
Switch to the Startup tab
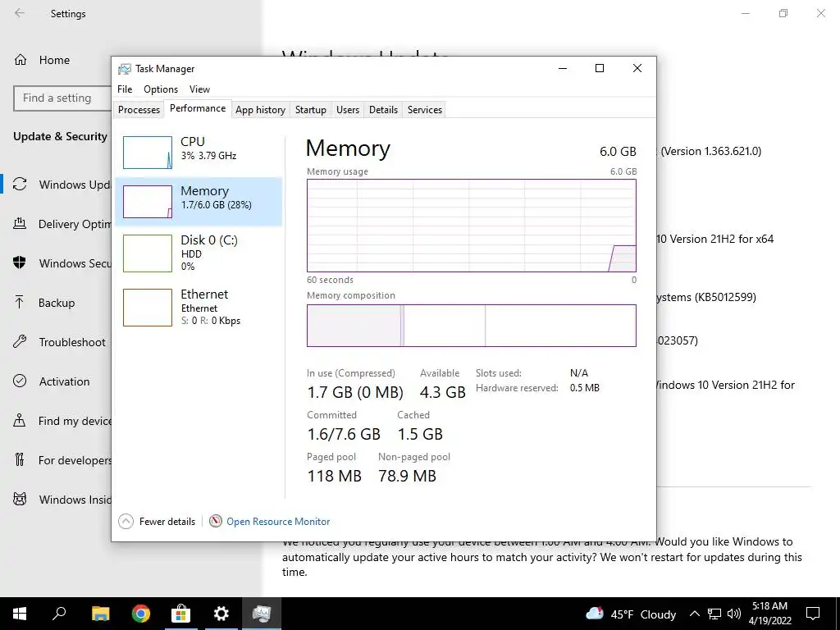[x=311, y=110]
